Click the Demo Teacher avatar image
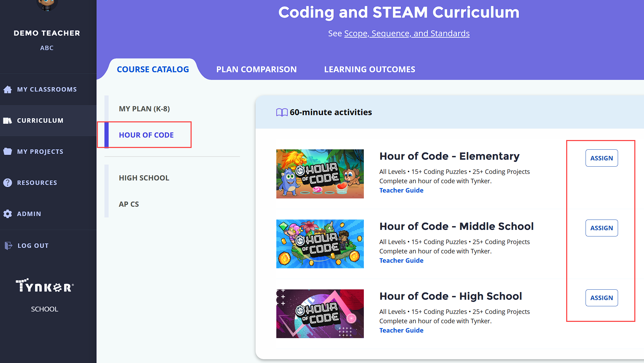 click(x=47, y=5)
